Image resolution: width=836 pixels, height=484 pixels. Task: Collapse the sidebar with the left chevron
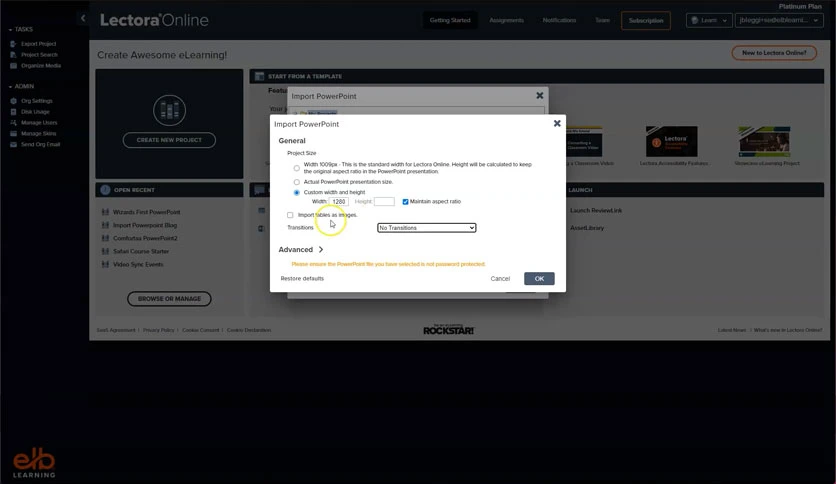click(83, 18)
